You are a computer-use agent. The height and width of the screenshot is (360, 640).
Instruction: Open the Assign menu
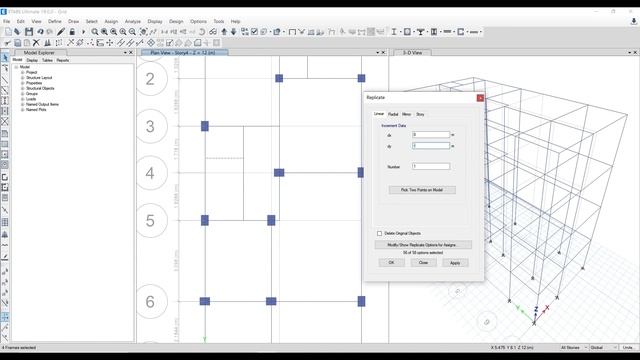111,21
